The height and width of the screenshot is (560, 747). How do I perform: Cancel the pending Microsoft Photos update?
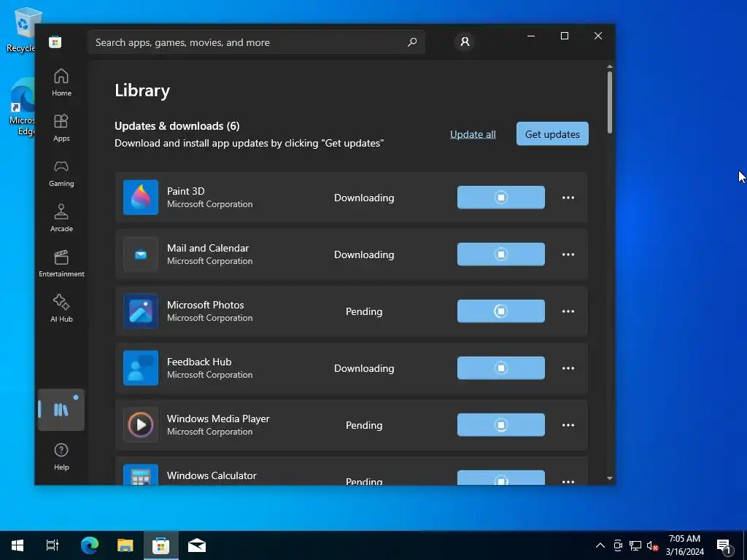coord(500,311)
